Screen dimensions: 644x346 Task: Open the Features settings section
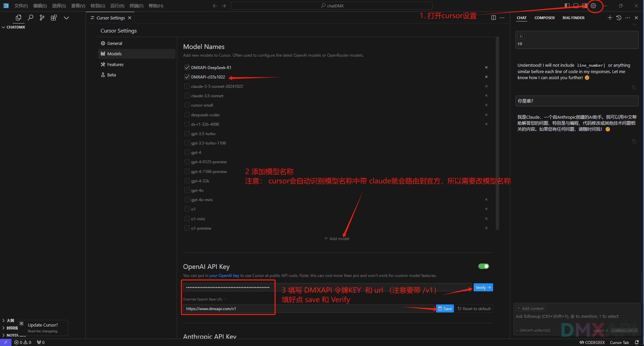[115, 64]
